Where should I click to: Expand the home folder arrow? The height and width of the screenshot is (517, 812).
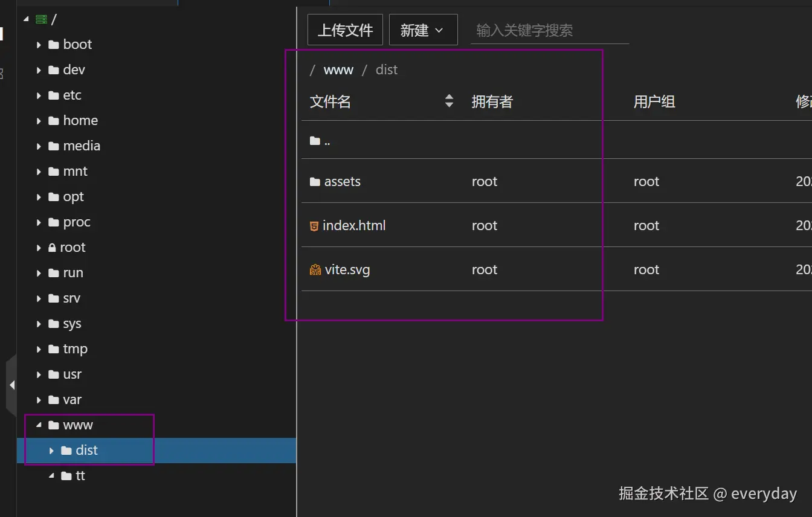coord(39,121)
